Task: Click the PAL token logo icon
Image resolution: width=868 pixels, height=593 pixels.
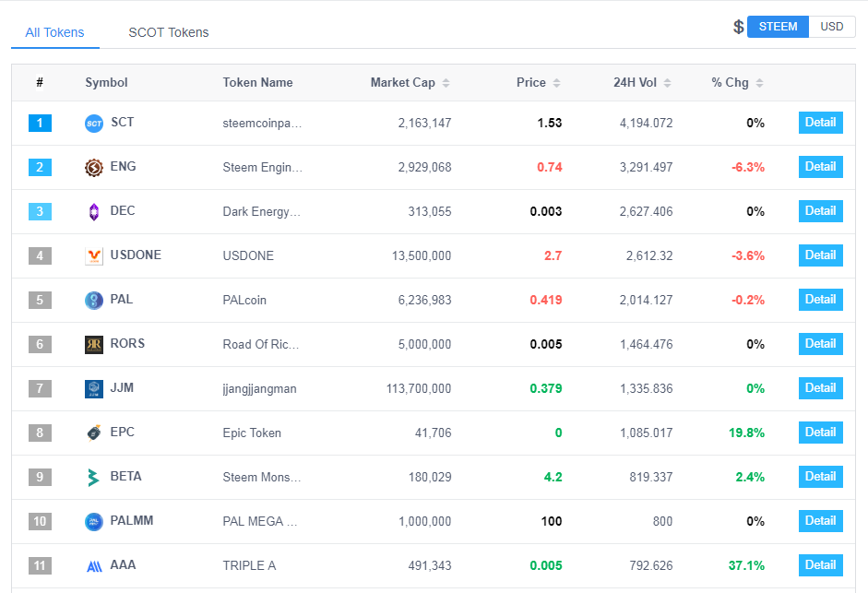Action: tap(93, 300)
